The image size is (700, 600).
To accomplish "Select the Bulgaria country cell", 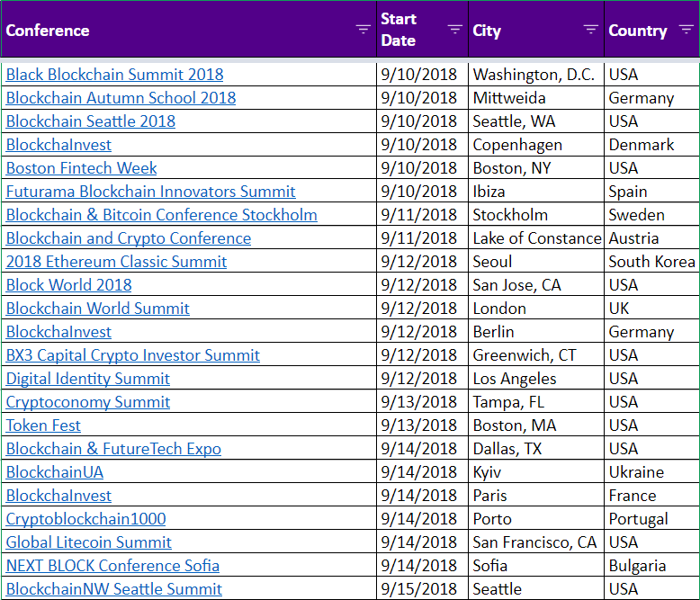I will tap(651, 566).
